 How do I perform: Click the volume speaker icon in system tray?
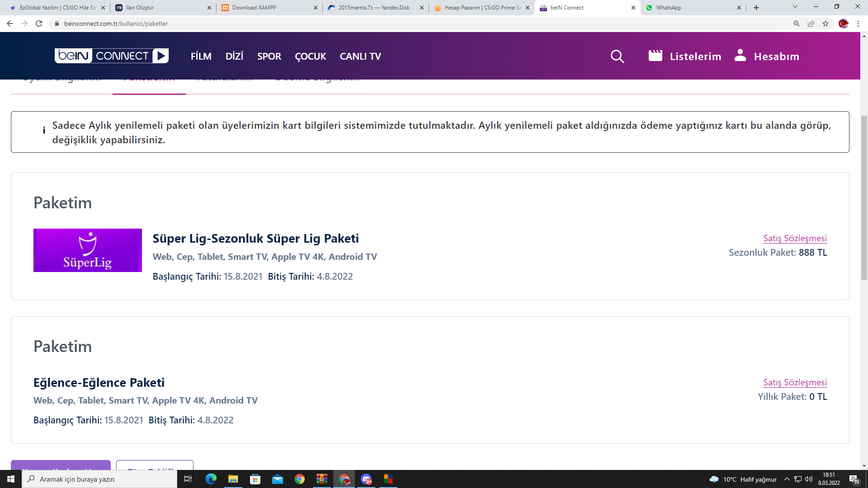click(809, 479)
